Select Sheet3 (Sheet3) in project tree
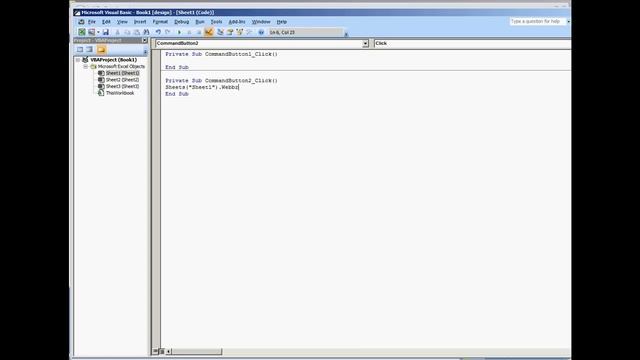 [x=122, y=86]
